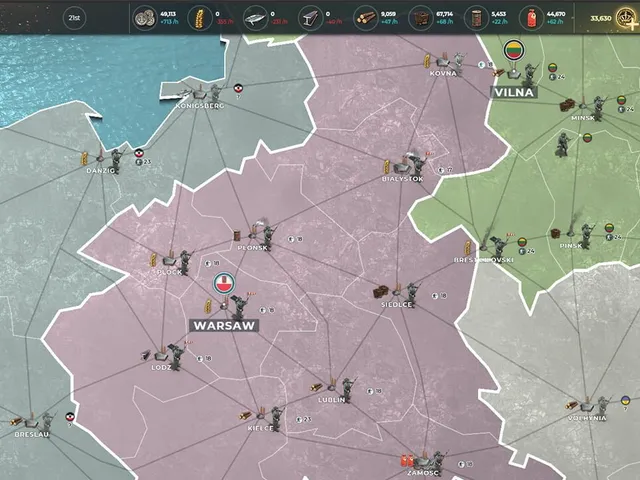
Task: Select the infantry unit at Plock
Action: point(185,262)
